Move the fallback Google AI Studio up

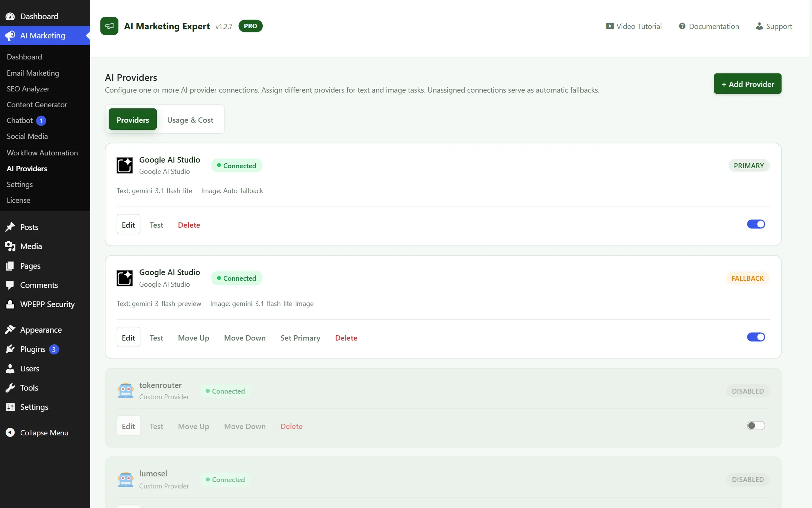pos(194,338)
